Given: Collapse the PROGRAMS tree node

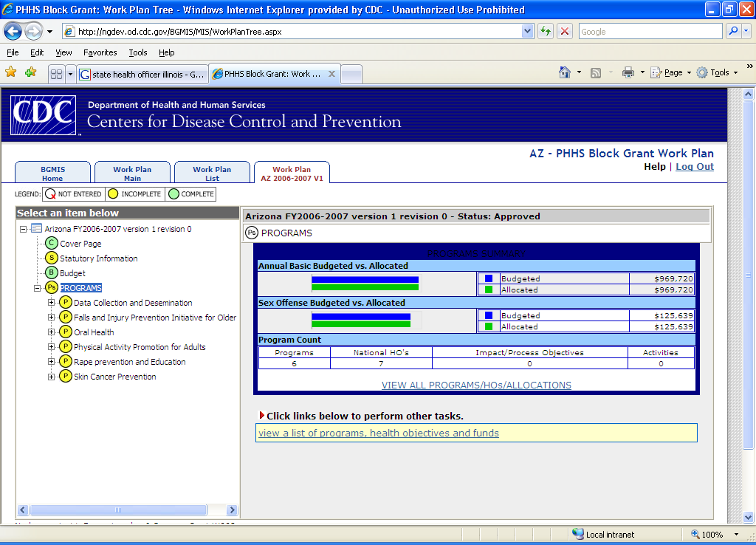Looking at the screenshot, I should click(38, 288).
